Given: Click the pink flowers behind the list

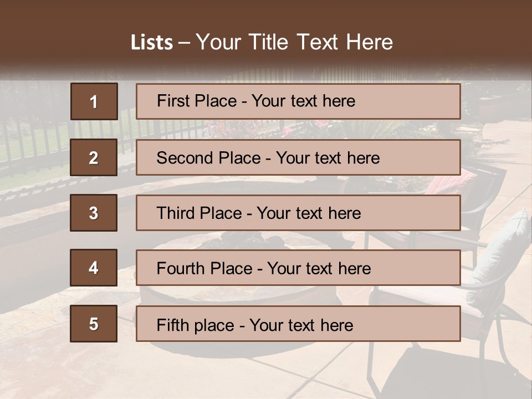Looking at the screenshot, I should point(288,130).
